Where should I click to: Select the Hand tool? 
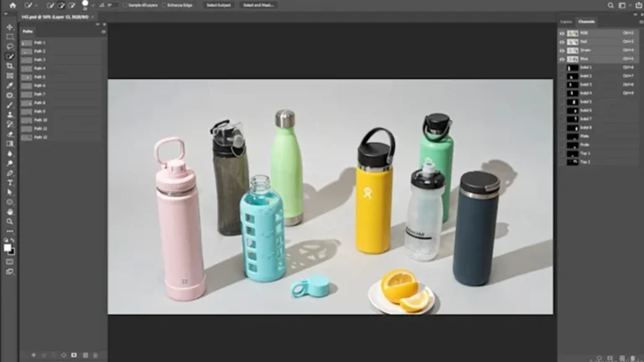point(10,212)
